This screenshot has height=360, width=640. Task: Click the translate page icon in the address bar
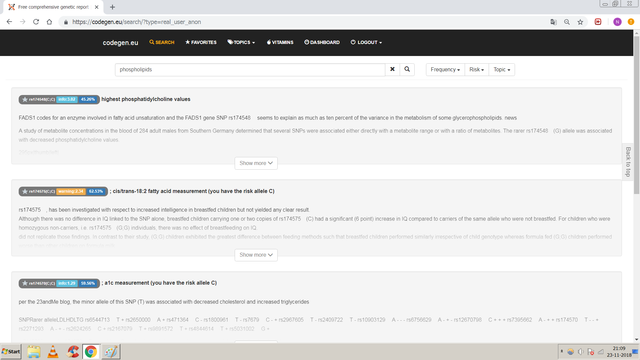[x=553, y=22]
